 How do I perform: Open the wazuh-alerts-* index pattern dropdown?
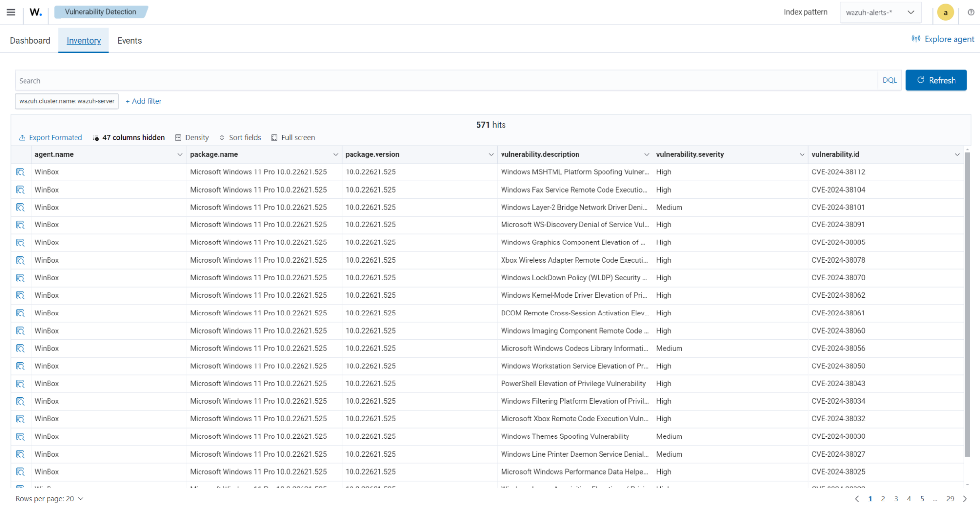tap(880, 12)
